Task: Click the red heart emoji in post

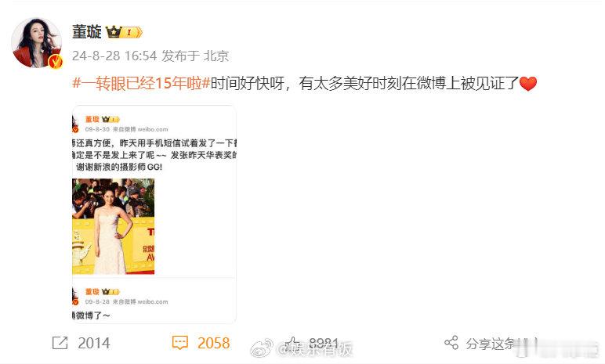Action: pos(528,83)
